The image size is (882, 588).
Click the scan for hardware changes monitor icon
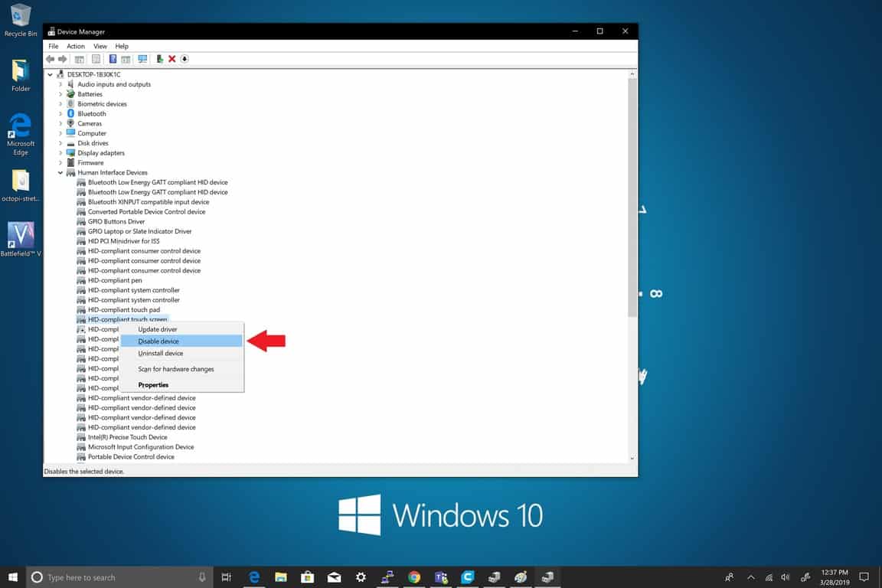click(142, 59)
